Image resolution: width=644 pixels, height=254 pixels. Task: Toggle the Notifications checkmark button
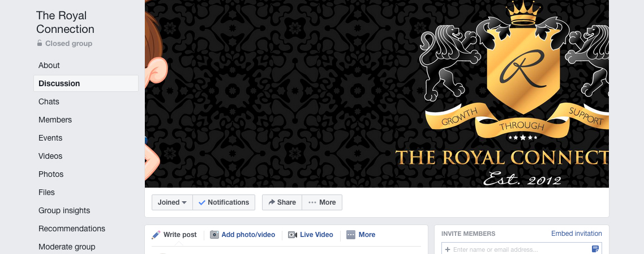point(224,202)
